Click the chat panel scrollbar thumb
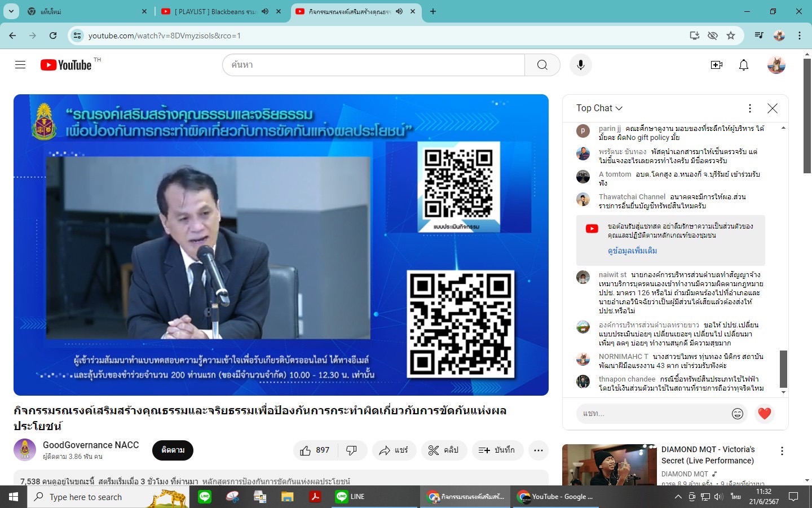Viewport: 812px width, 508px height. [783, 369]
